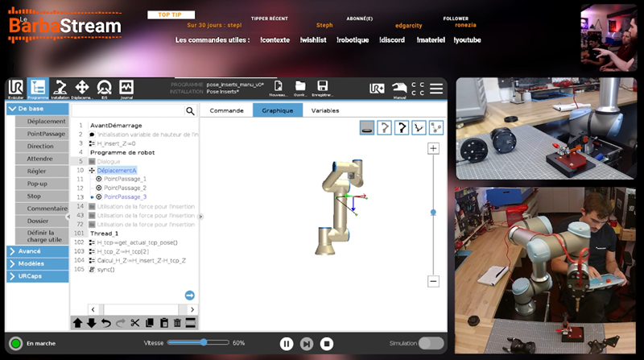The image size is (644, 360).
Task: Expand the Avancé section
Action: pos(38,251)
